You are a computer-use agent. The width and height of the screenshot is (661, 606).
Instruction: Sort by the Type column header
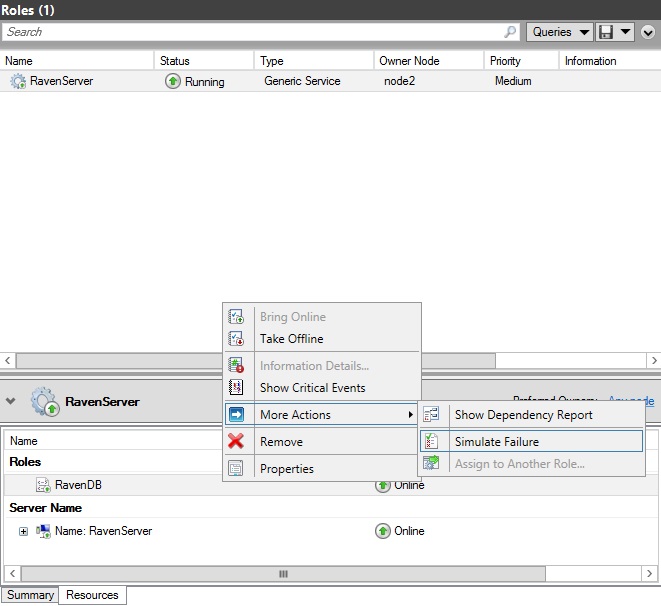click(314, 61)
